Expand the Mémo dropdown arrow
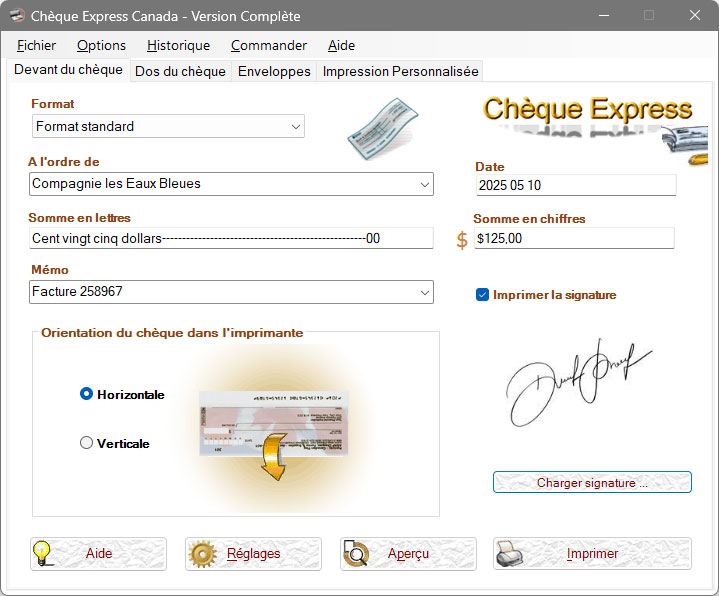The height and width of the screenshot is (596, 719). (x=425, y=292)
